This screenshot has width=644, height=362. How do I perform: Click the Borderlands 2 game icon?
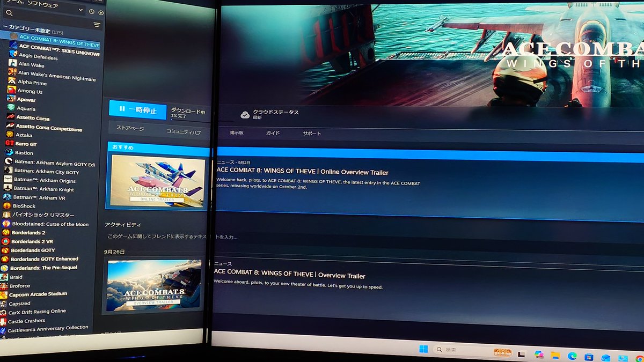point(6,232)
